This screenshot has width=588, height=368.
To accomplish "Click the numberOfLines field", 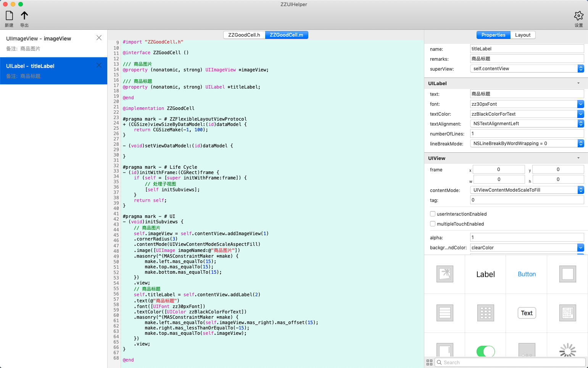I will (527, 134).
